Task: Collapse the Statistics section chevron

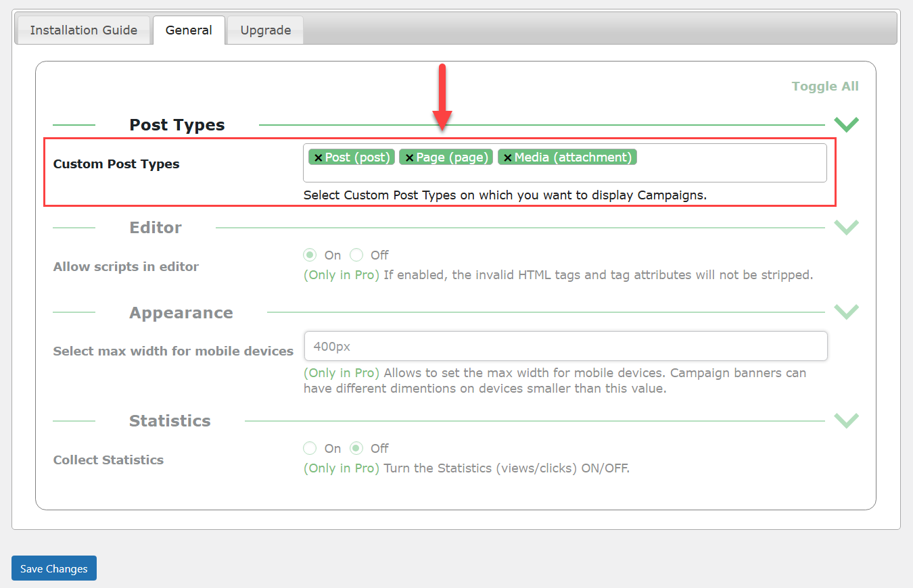Action: [x=846, y=420]
